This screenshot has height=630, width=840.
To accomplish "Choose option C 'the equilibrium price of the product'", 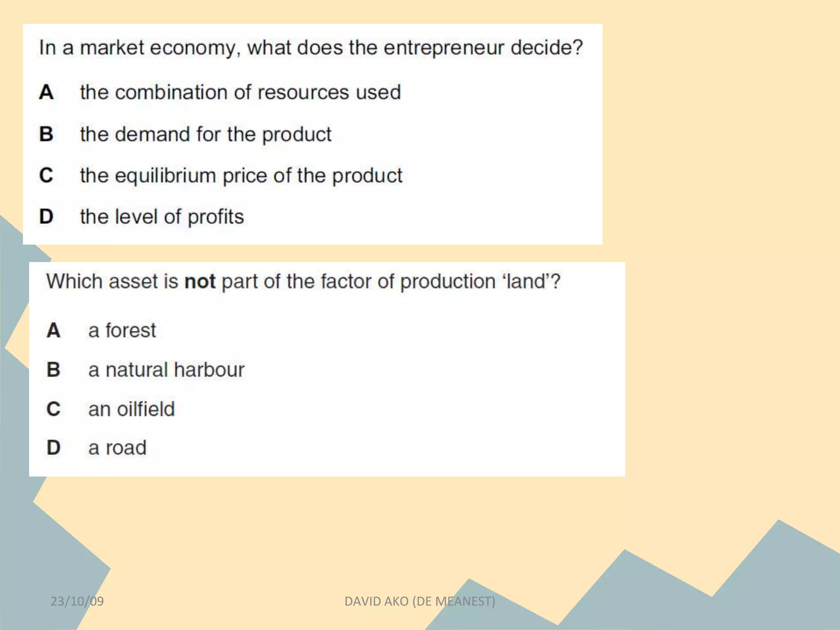I will [x=241, y=176].
